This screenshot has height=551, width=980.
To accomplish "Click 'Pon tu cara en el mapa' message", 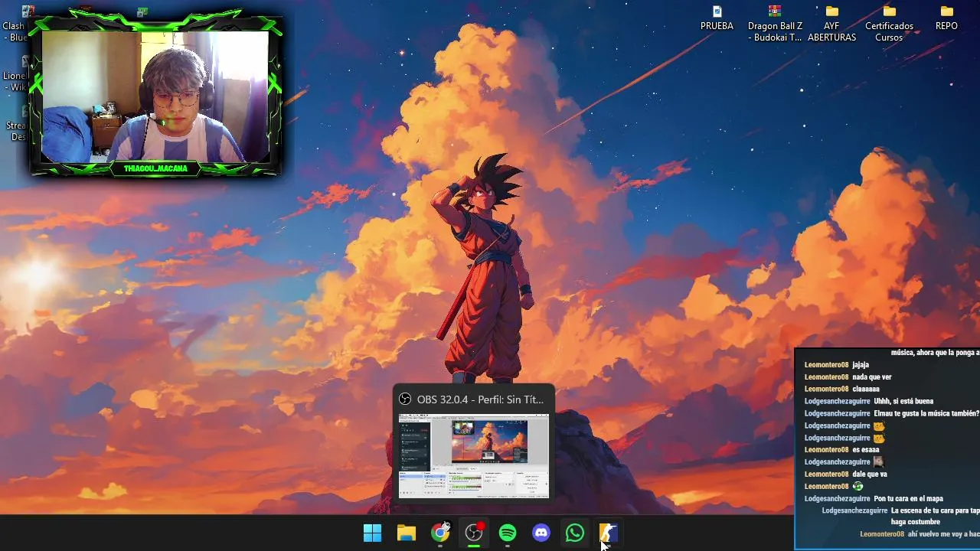I will [x=908, y=499].
